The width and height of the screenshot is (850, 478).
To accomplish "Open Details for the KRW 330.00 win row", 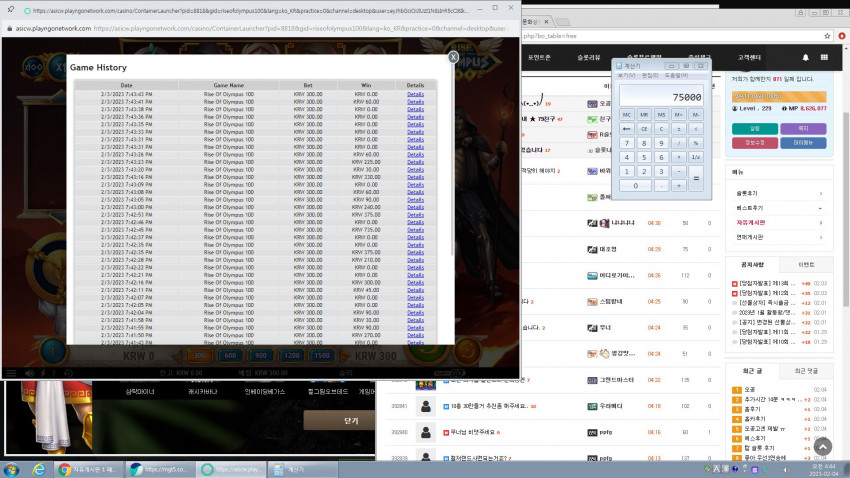I will 415,177.
